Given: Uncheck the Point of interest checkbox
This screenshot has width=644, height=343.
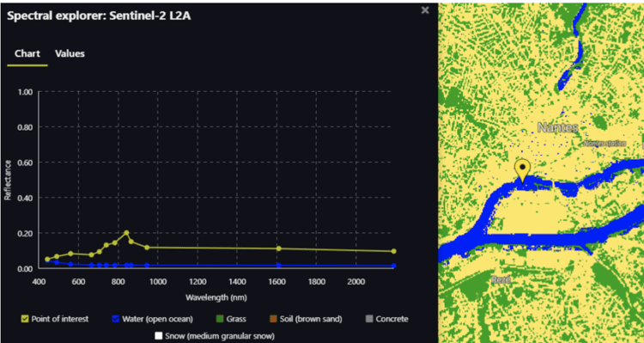Looking at the screenshot, I should click(x=25, y=319).
